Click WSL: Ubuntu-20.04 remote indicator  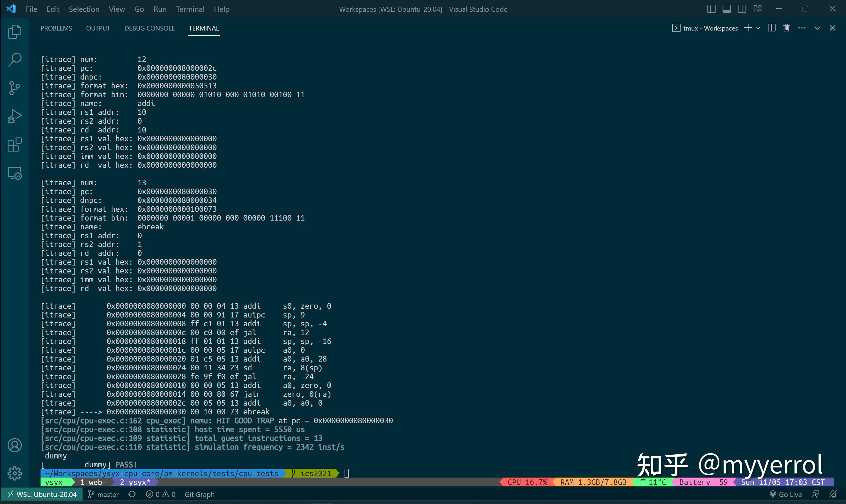[x=42, y=495]
